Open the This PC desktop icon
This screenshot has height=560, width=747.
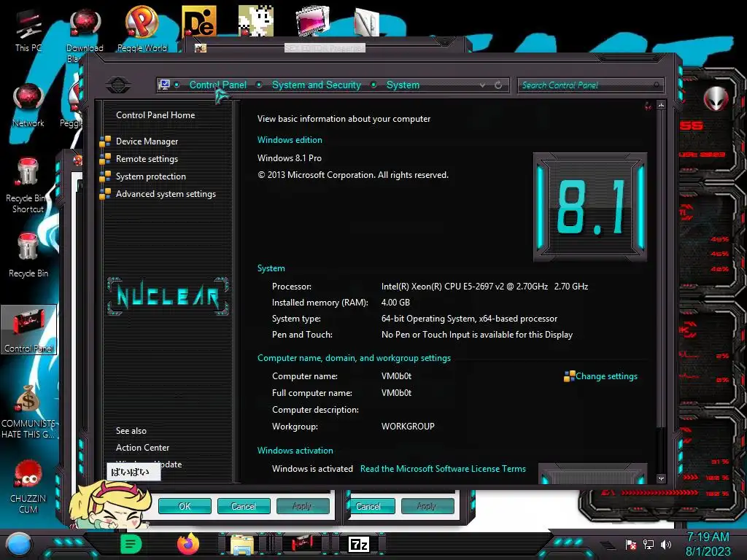28,29
